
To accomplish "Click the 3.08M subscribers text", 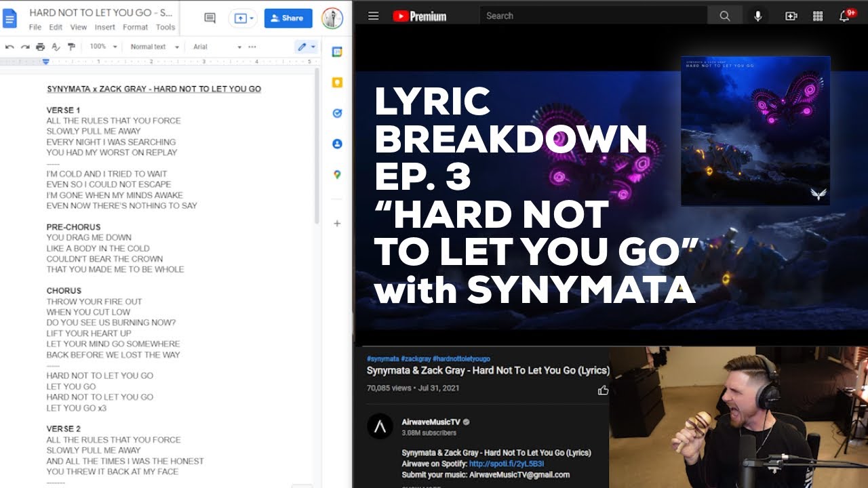I will (429, 433).
